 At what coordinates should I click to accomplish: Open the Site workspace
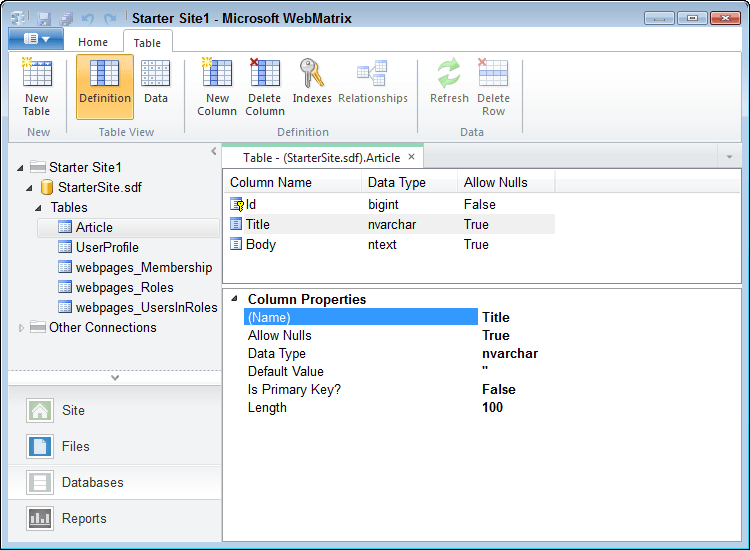point(115,410)
